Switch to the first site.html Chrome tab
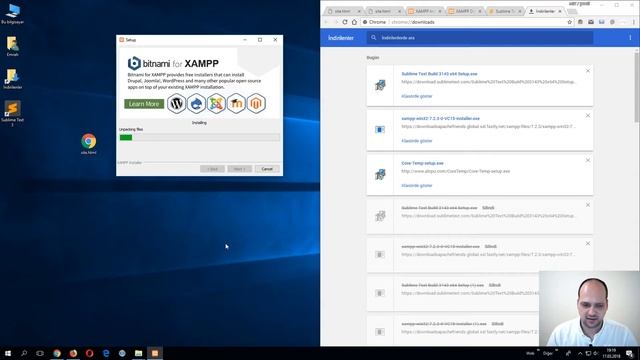The image size is (640, 360). (x=343, y=11)
